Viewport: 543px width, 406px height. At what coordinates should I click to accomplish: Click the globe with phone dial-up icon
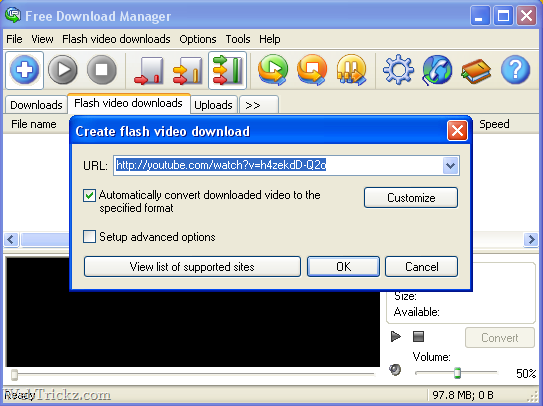(437, 70)
